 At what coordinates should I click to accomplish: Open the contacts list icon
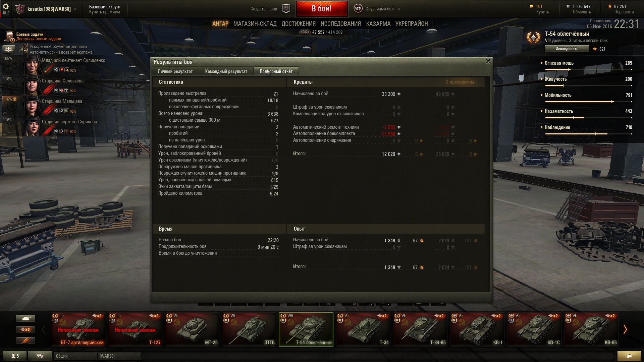coord(15,356)
